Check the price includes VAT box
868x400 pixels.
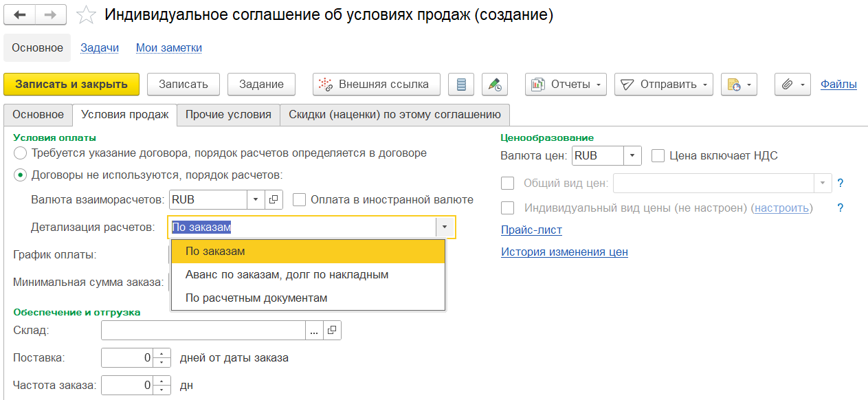[x=658, y=156]
